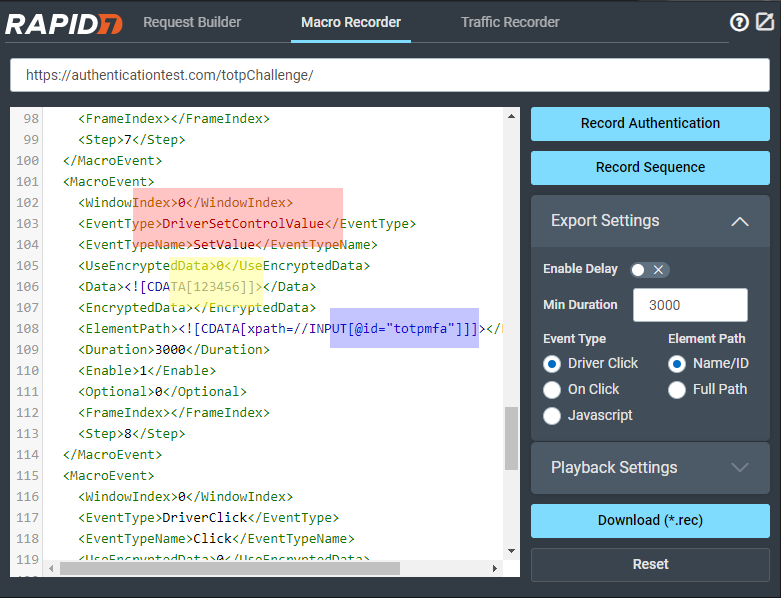This screenshot has width=781, height=598.
Task: Click the vertical scrollbar thumb in code editor
Action: click(x=511, y=437)
